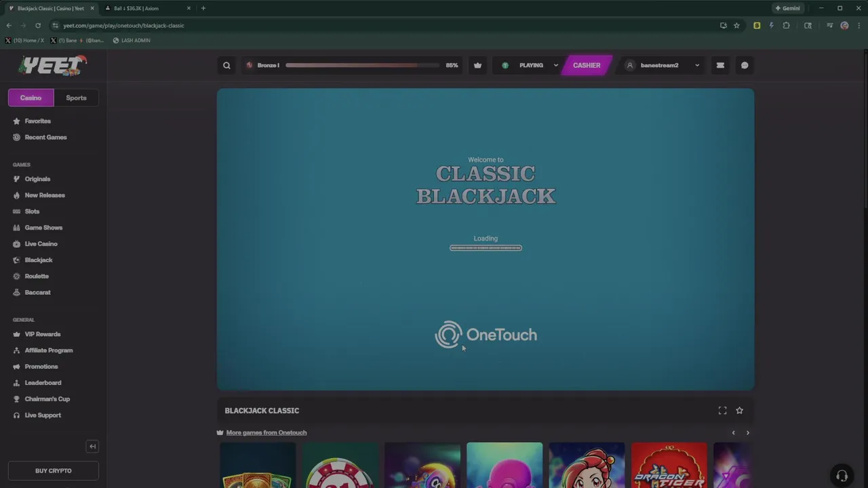Click the Live Casino icon

[17, 244]
